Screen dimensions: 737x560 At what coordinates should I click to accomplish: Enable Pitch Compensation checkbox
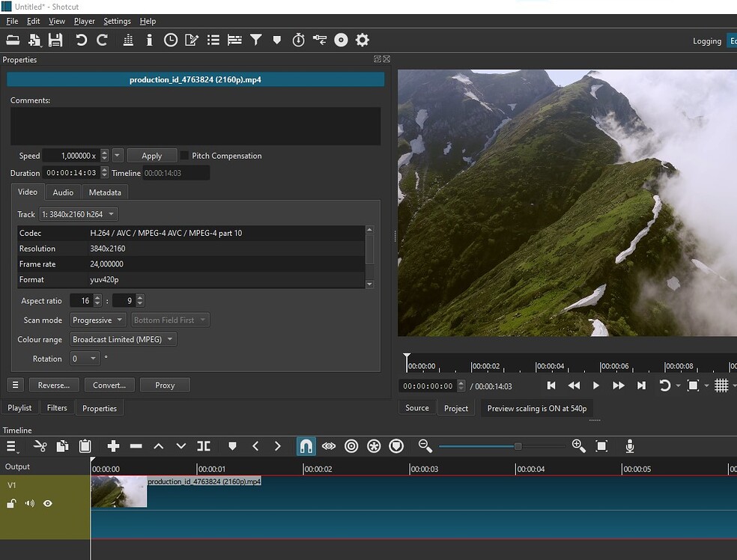(184, 156)
